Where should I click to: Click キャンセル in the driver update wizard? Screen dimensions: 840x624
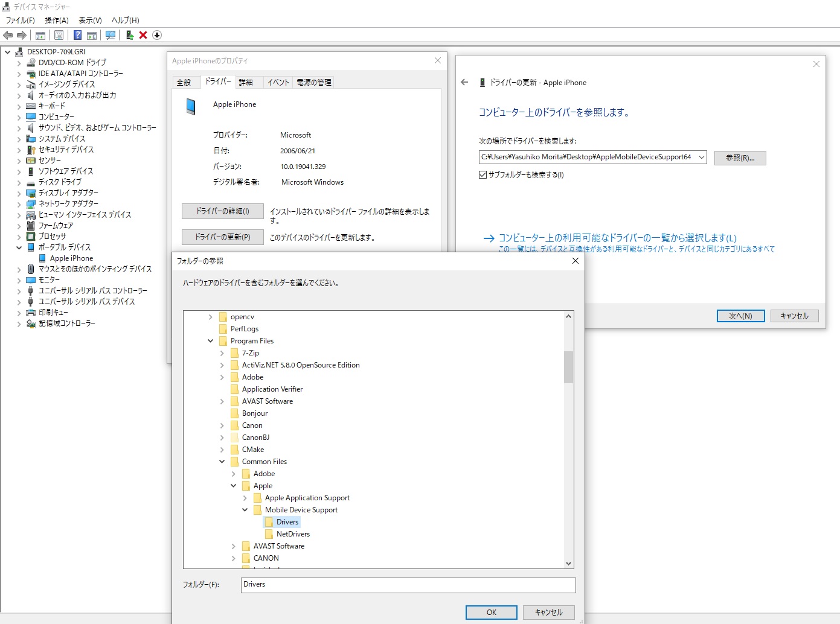[x=794, y=316]
